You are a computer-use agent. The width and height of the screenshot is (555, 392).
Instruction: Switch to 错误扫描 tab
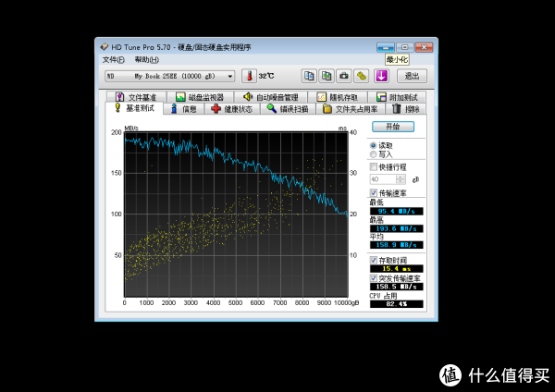[x=288, y=109]
